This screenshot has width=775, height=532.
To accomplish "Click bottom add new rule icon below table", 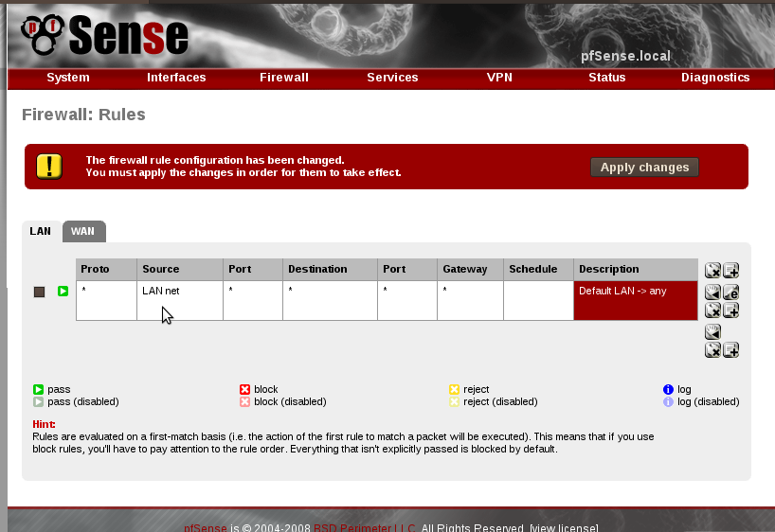I will tap(731, 350).
